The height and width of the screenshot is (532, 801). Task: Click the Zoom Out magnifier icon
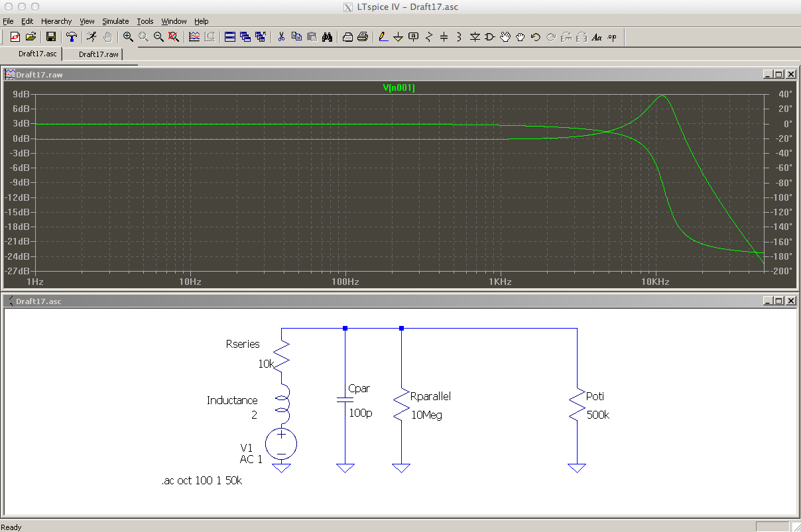pos(158,37)
